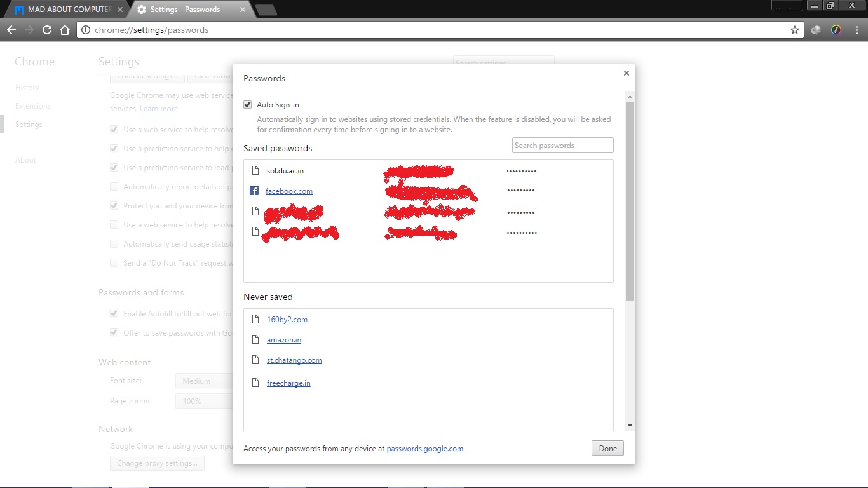The image size is (868, 488).
Task: Toggle 'Use a web service to help resolve' first checkbox
Action: 114,129
